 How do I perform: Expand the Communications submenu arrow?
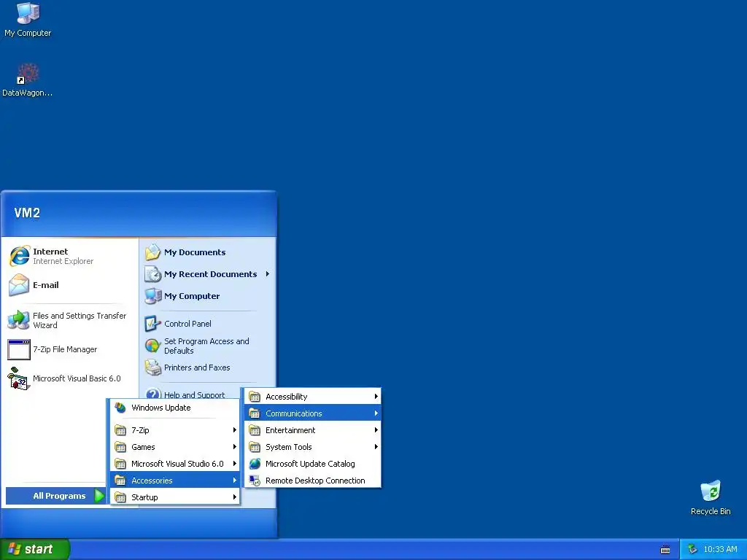376,413
